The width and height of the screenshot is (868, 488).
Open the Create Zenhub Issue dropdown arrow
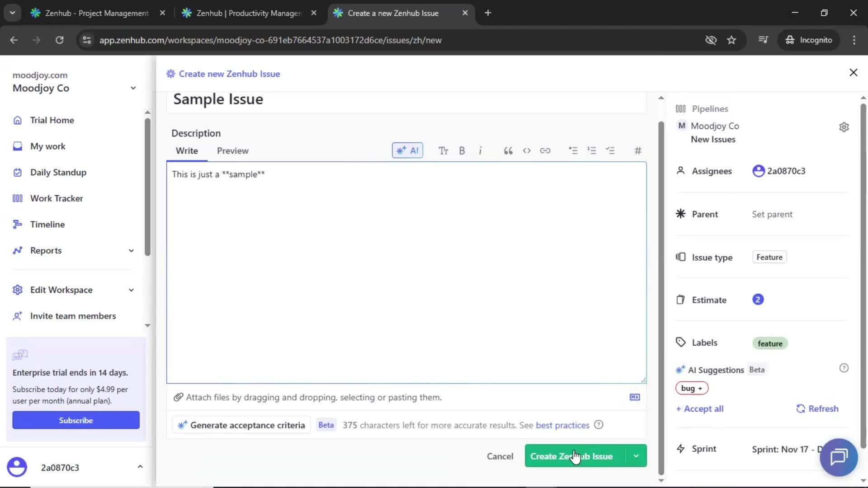coord(636,456)
